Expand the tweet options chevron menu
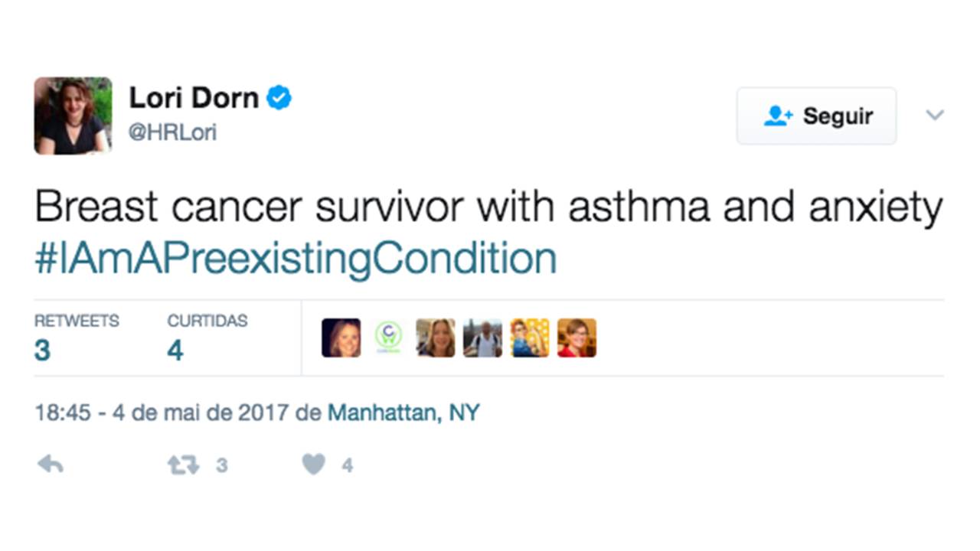Image resolution: width=980 pixels, height=551 pixels. coord(935,116)
